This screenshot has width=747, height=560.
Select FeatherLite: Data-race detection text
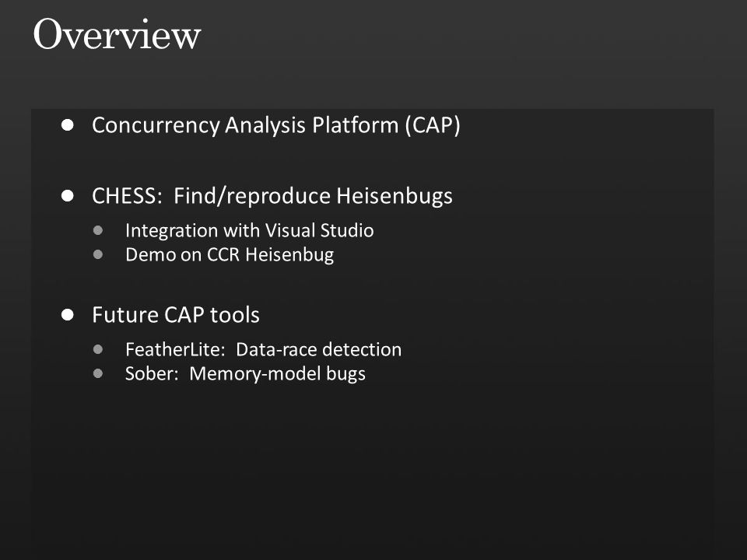point(263,349)
